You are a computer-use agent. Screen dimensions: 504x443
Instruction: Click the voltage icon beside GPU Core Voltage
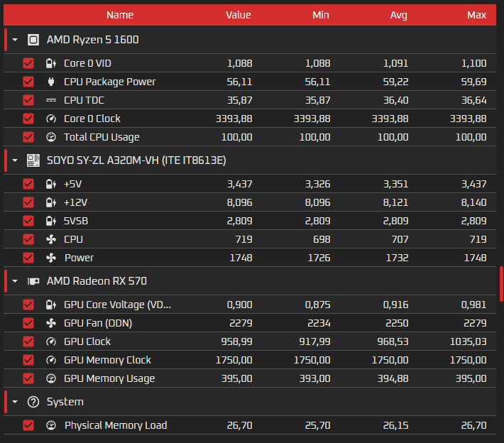click(x=51, y=305)
